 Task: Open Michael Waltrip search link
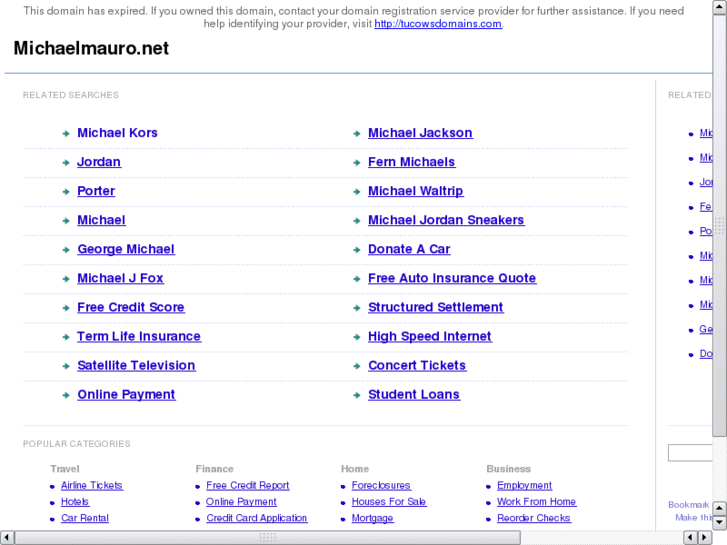(415, 191)
